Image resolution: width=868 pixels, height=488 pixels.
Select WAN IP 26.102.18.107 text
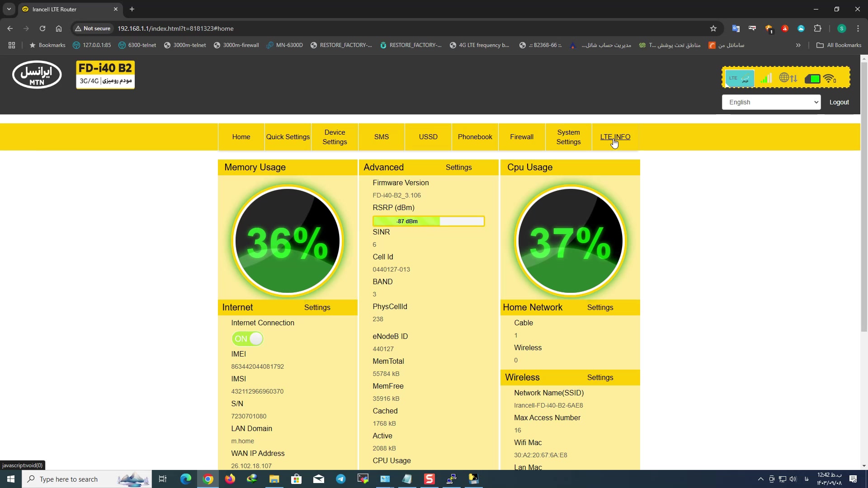click(251, 466)
